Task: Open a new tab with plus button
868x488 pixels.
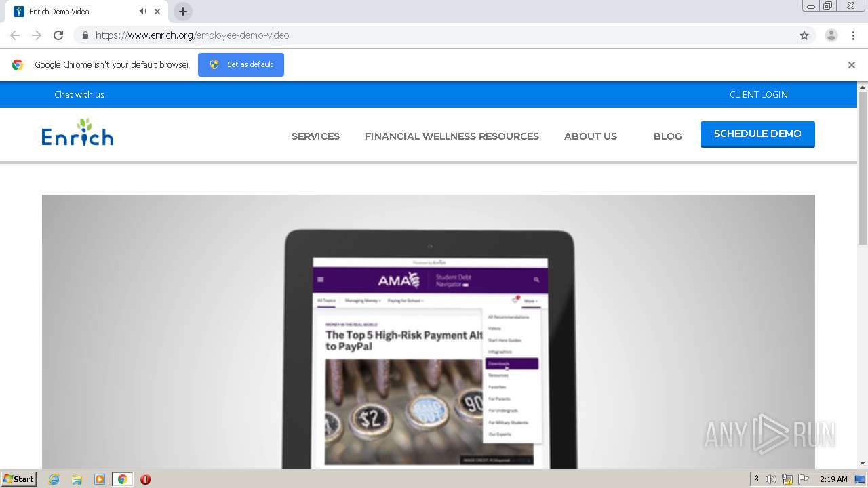Action: coord(183,12)
